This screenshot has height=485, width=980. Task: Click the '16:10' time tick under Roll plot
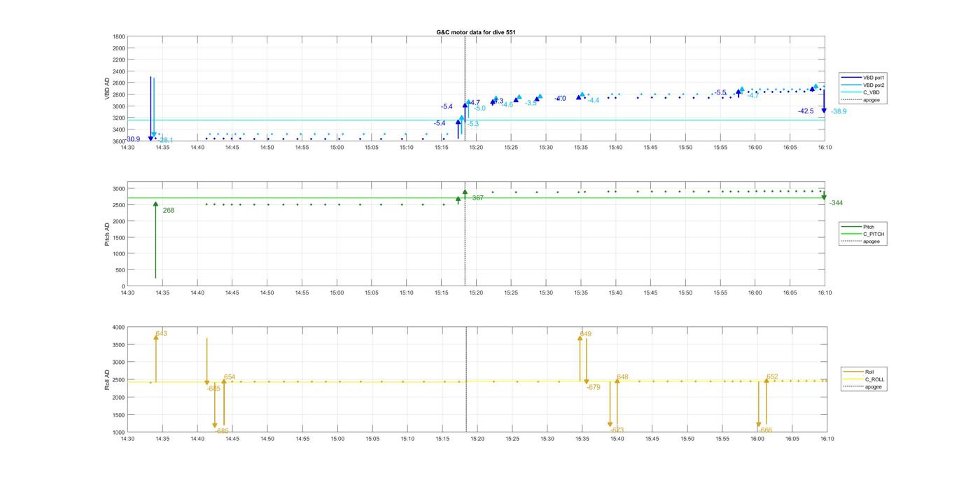click(x=827, y=439)
